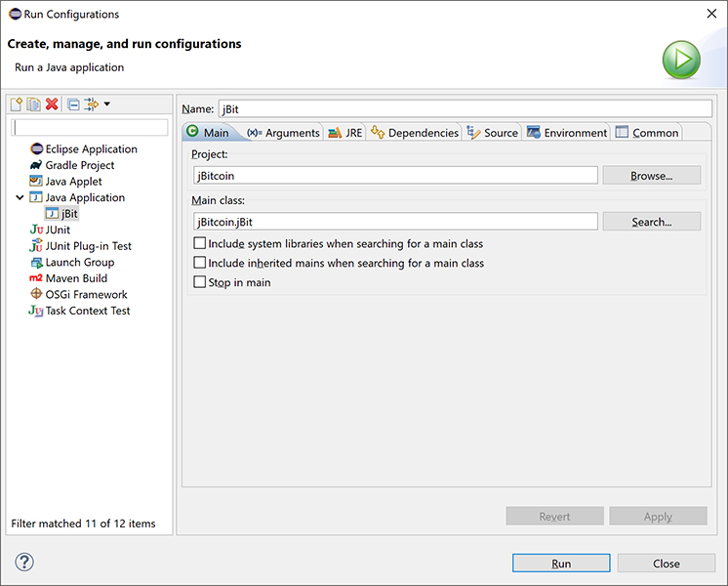Click the help question mark icon
Viewport: 728px width, 586px height.
24,563
